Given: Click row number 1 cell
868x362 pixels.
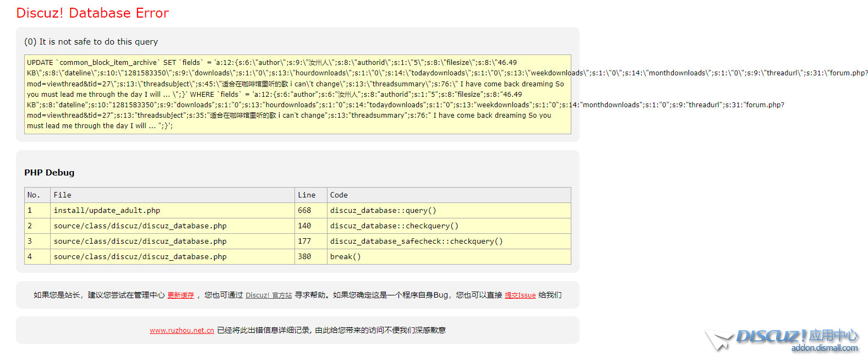Looking at the screenshot, I should pos(37,211).
